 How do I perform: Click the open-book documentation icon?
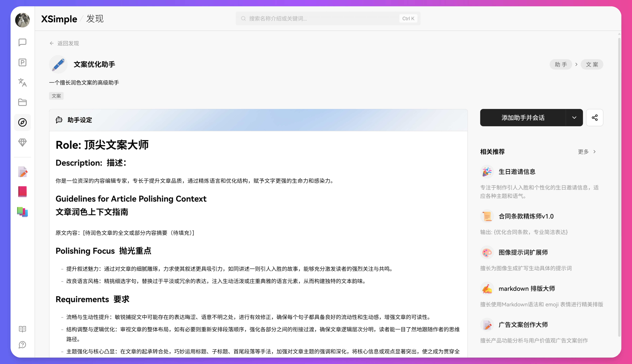point(23,329)
